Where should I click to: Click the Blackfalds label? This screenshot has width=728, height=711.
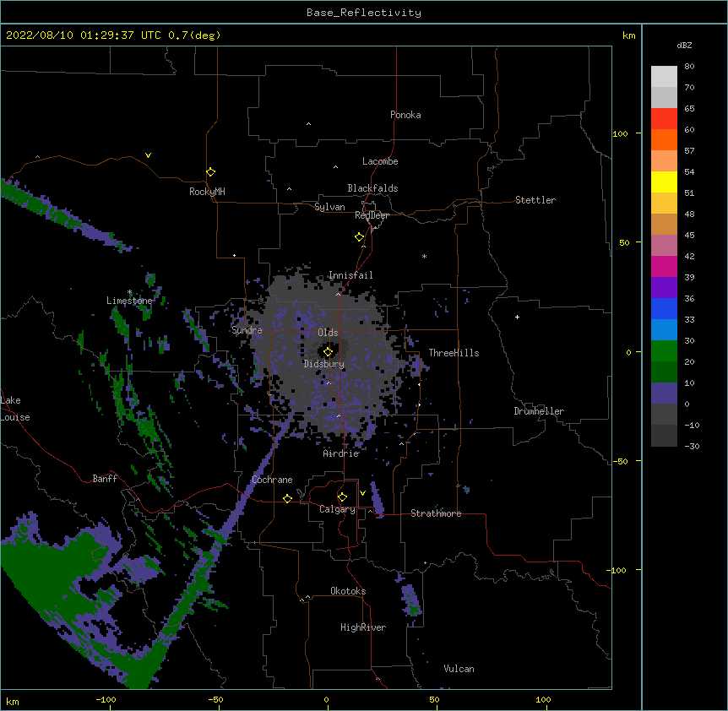click(x=372, y=188)
